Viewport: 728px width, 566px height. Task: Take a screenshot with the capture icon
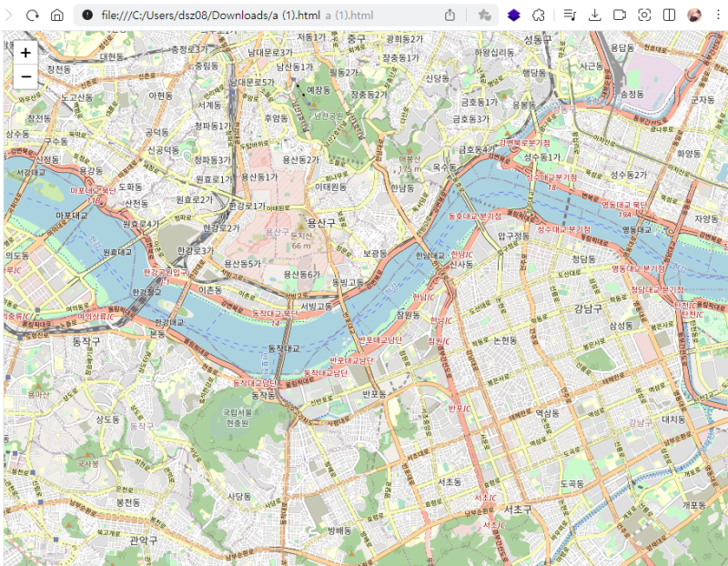(x=644, y=15)
